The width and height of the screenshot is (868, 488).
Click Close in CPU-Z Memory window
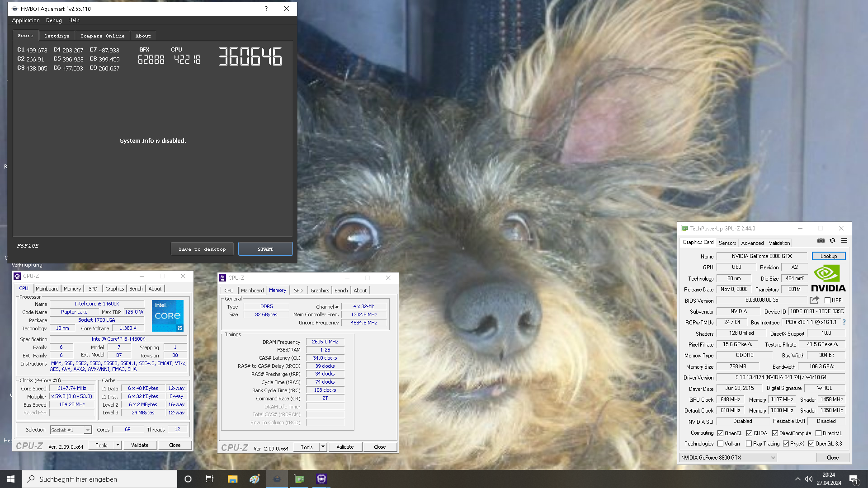[380, 447]
